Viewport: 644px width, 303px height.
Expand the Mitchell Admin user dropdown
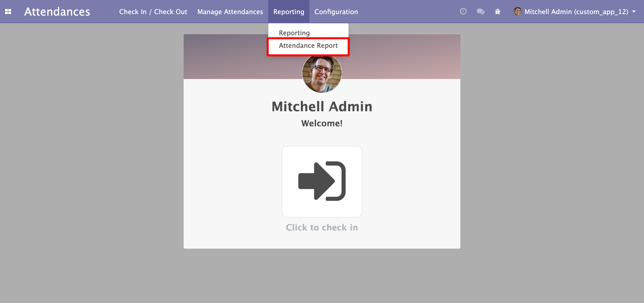pos(576,12)
